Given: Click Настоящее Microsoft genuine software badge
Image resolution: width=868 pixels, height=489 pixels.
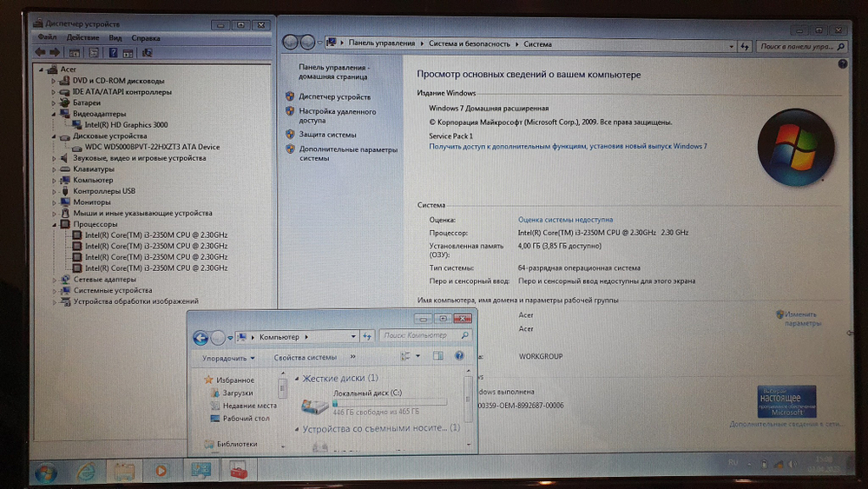Looking at the screenshot, I should [786, 401].
